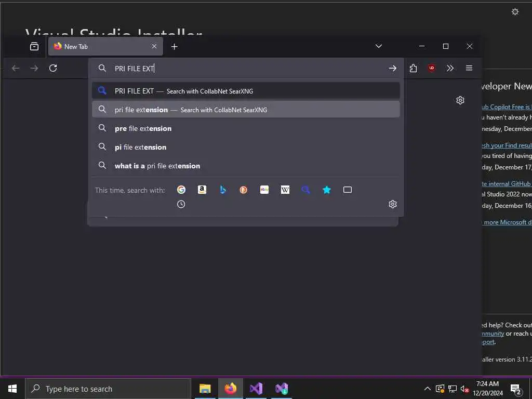Open File Explorer from taskbar

point(205,389)
